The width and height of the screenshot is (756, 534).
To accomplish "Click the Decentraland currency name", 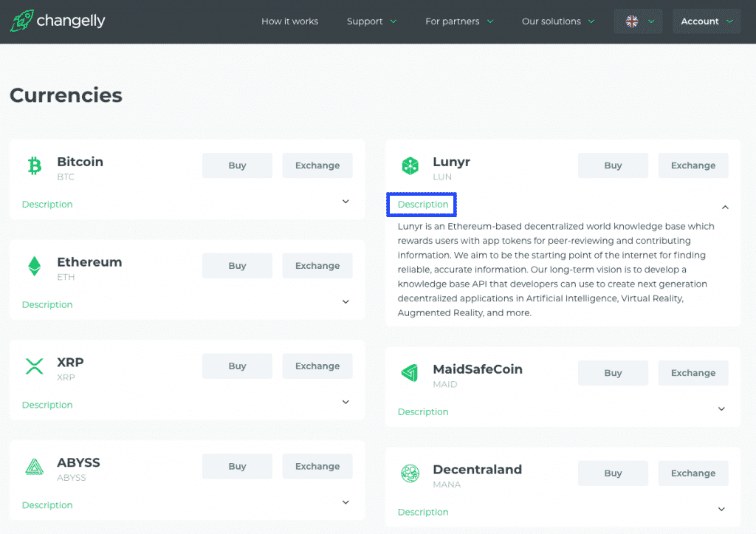I will coord(478,469).
